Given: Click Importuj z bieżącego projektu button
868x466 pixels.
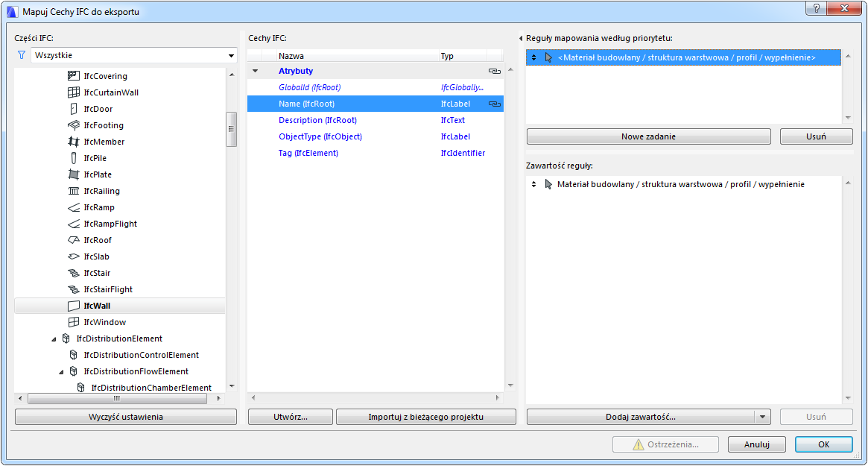Looking at the screenshot, I should point(425,417).
